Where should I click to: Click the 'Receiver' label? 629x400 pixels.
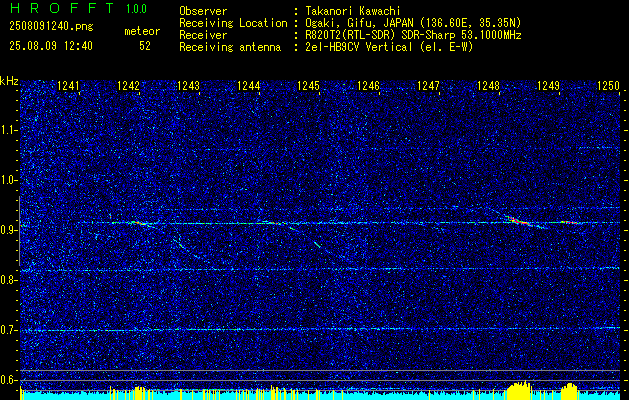[203, 35]
